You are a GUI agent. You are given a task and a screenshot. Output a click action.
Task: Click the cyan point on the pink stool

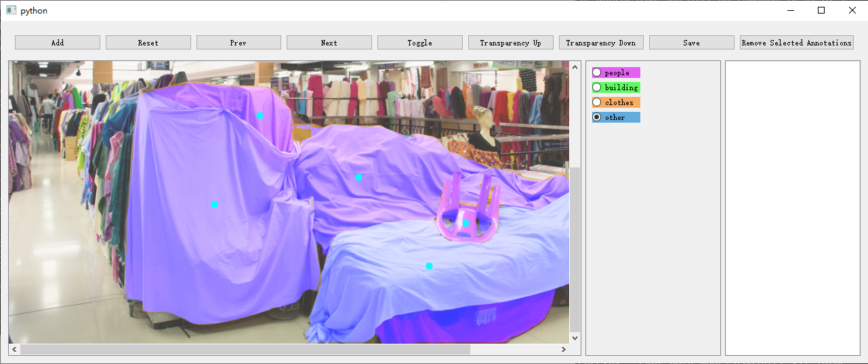466,223
